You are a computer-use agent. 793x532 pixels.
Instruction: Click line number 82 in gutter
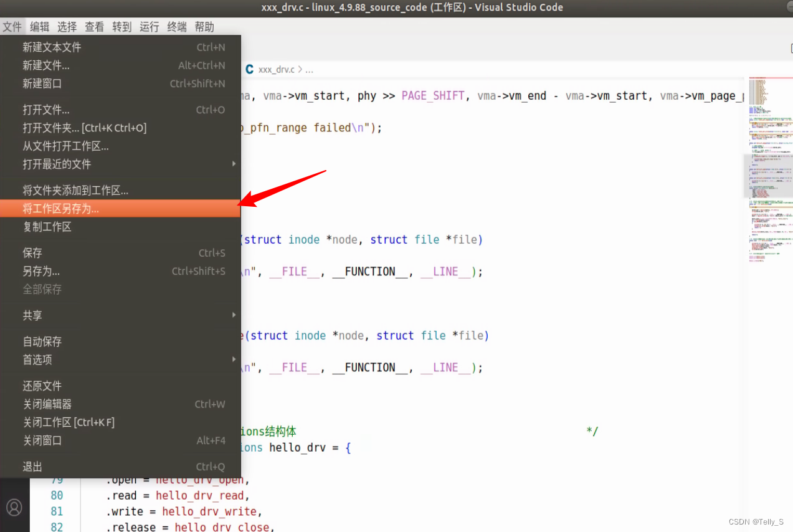point(57,527)
